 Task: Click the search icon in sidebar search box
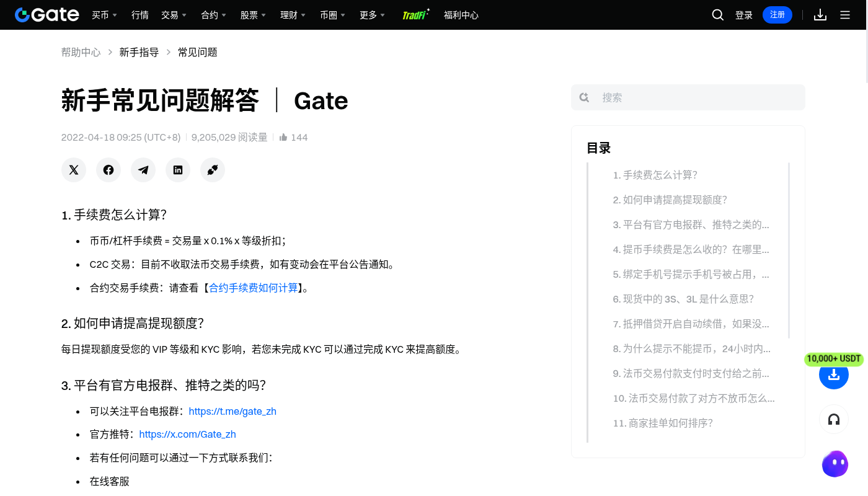tap(584, 97)
